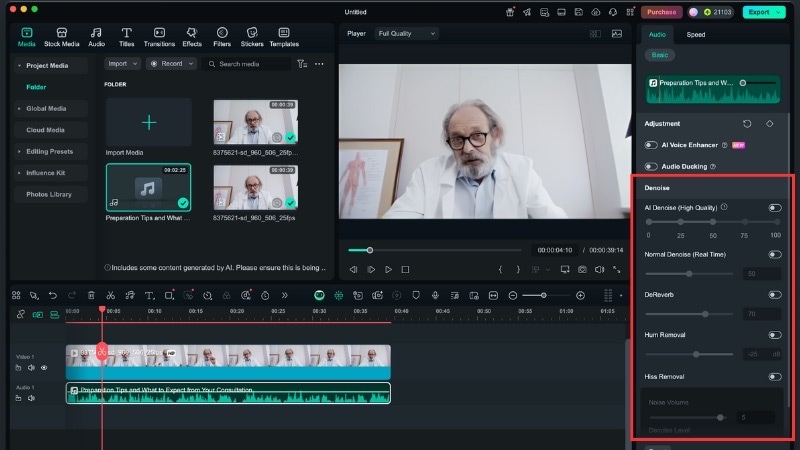Click the player progress bar
800x450 pixels.
pyautogui.click(x=435, y=250)
